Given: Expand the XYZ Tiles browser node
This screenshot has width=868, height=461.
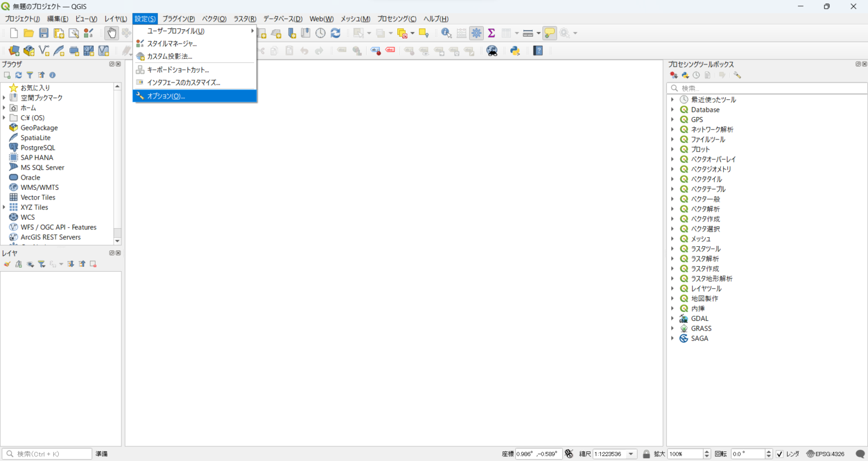Looking at the screenshot, I should tap(5, 207).
